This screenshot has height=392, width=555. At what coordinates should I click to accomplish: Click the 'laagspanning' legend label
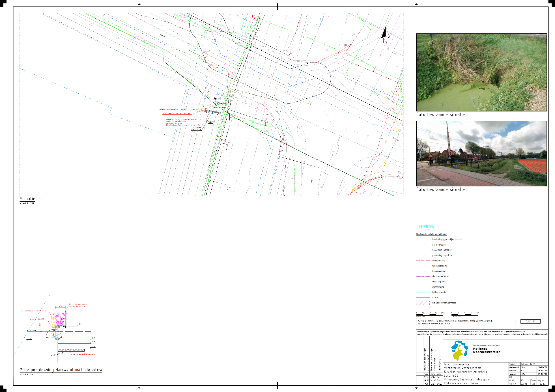click(x=438, y=260)
